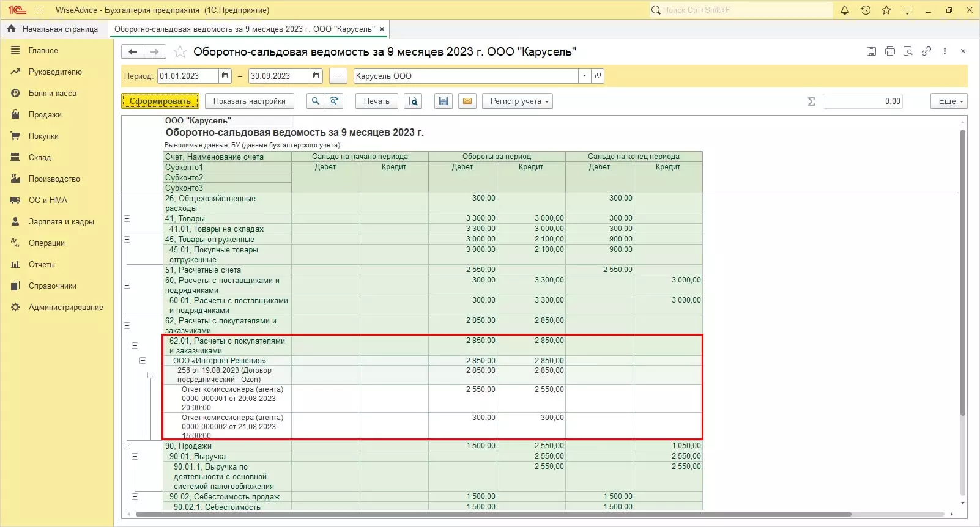
Task: Collapse the 62.01 subaccount group
Action: [x=135, y=346]
